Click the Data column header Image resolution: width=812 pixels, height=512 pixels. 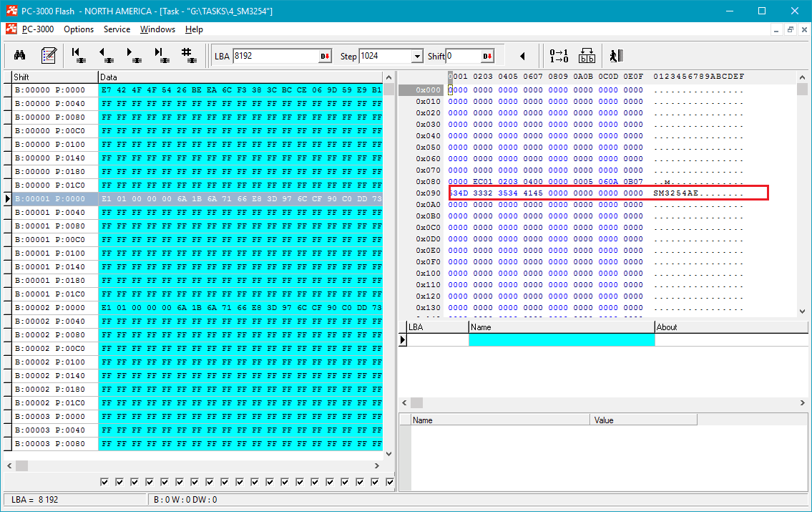coord(240,77)
